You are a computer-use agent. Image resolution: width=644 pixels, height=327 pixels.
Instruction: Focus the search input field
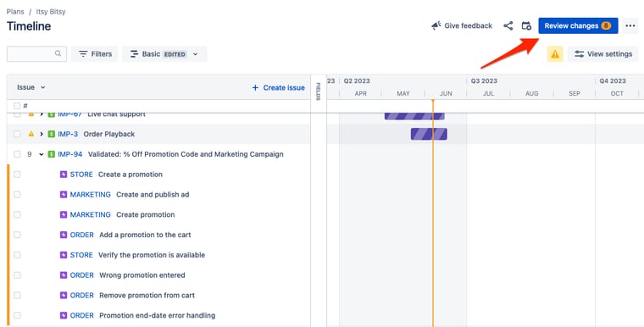pos(36,54)
